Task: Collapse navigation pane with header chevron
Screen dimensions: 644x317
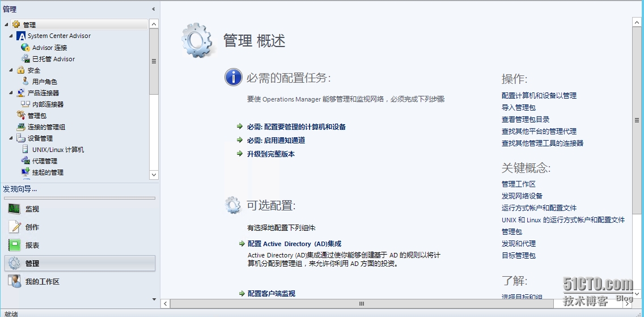Action: 154,9
